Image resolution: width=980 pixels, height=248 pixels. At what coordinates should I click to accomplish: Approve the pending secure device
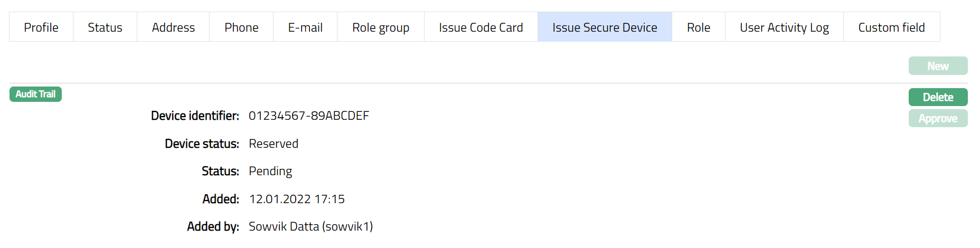point(938,118)
